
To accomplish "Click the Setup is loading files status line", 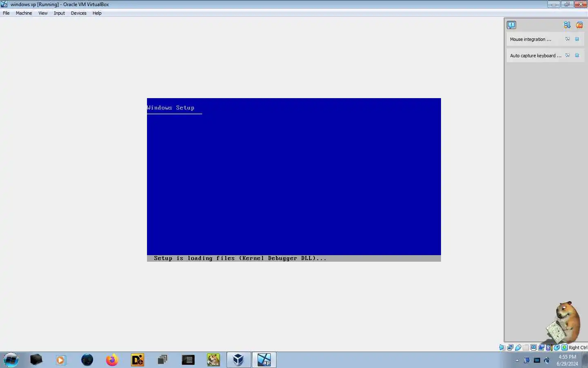I will click(x=294, y=258).
